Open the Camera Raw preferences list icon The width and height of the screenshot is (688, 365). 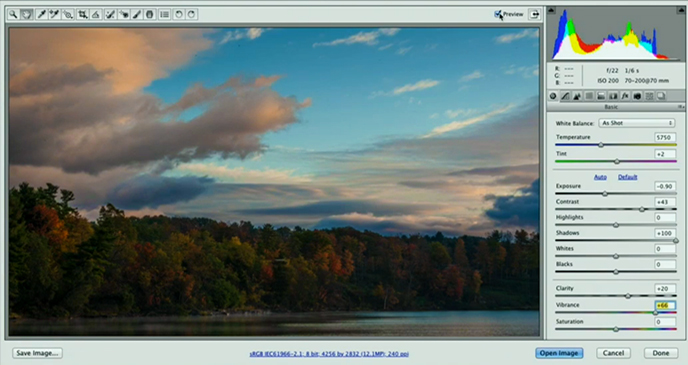[x=165, y=14]
